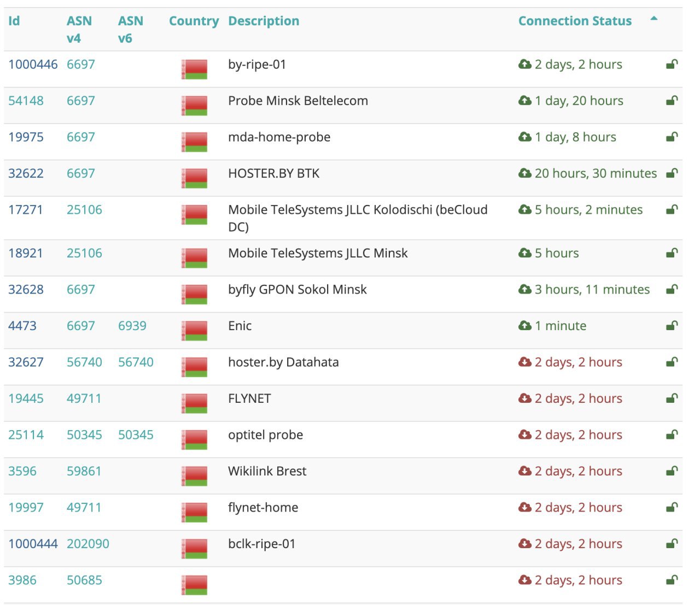The width and height of the screenshot is (700, 605).
Task: Click the Belarus flag for Wikilink Brest
Action: pos(194,476)
